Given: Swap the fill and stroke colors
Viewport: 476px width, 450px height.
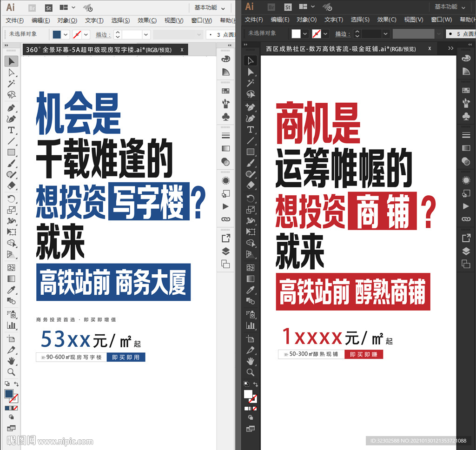Looking at the screenshot, I should click(x=16, y=384).
